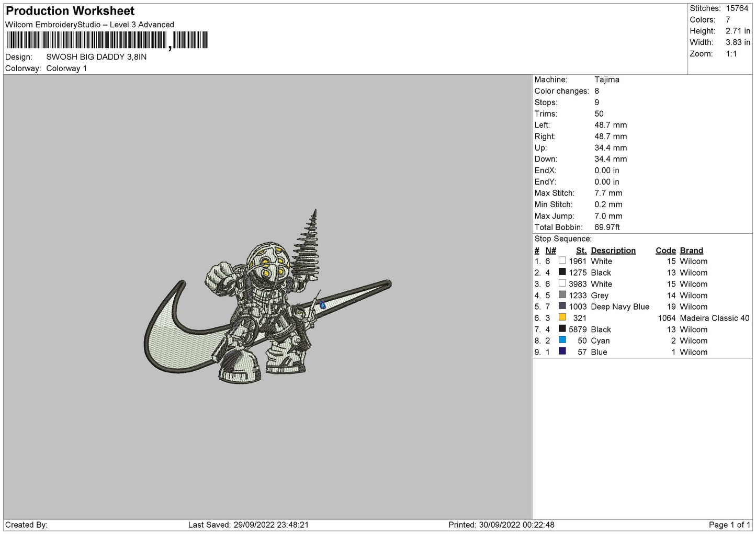Click the Code column header

click(665, 251)
